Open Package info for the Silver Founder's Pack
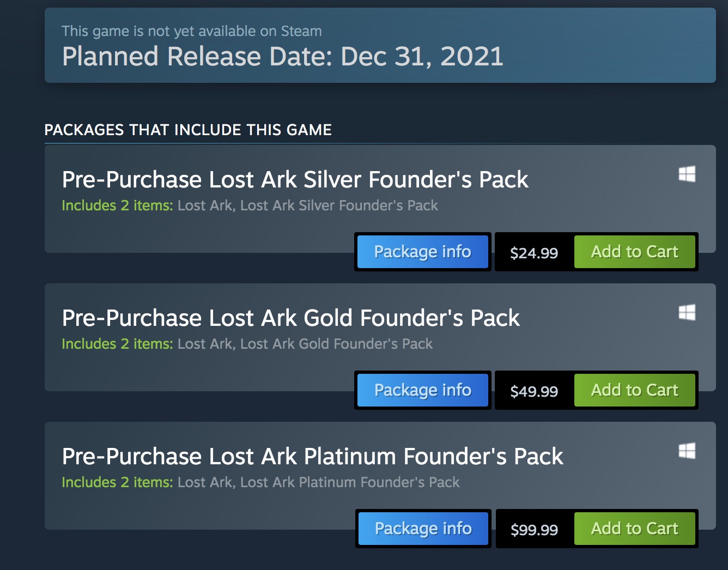This screenshot has width=728, height=570. [423, 252]
